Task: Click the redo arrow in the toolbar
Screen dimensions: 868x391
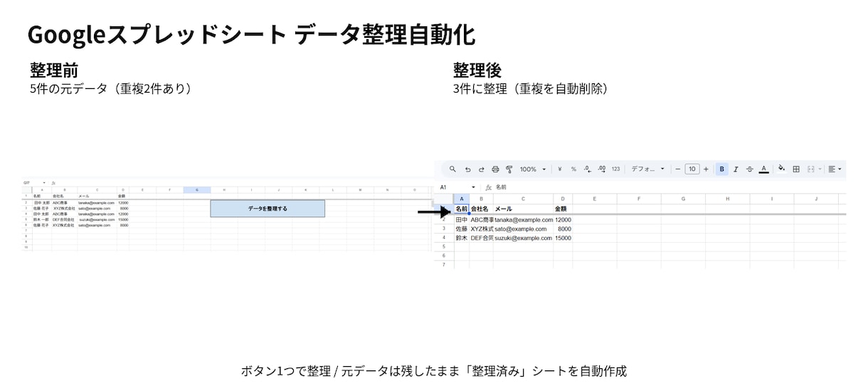Action: (x=481, y=170)
